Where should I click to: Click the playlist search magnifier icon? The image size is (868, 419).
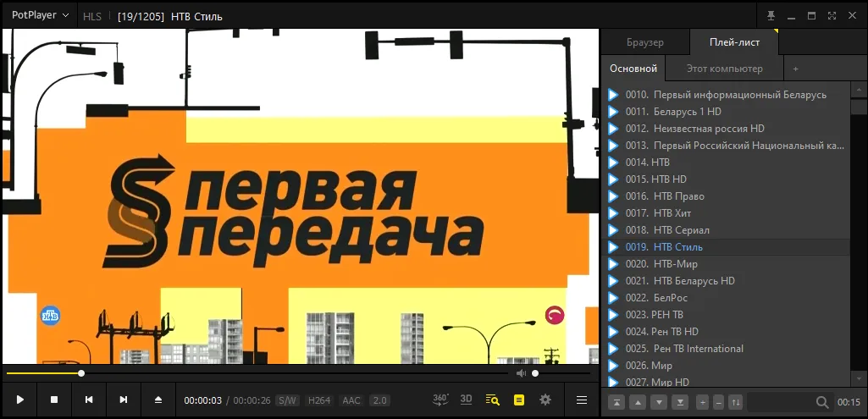pos(822,402)
